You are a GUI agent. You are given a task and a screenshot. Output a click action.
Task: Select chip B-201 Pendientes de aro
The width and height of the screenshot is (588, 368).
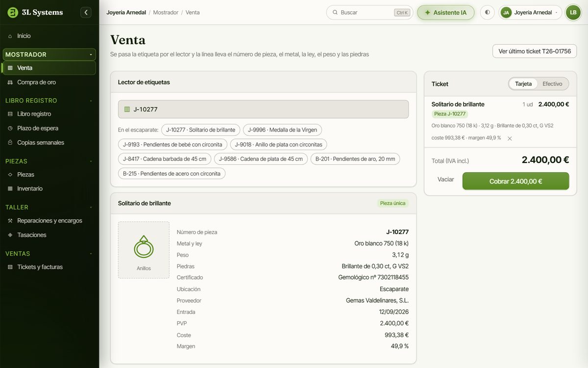[355, 159]
